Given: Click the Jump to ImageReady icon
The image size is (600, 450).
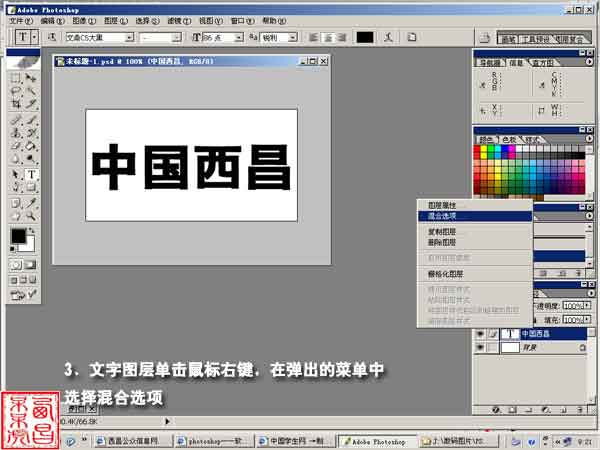Looking at the screenshot, I should click(24, 295).
